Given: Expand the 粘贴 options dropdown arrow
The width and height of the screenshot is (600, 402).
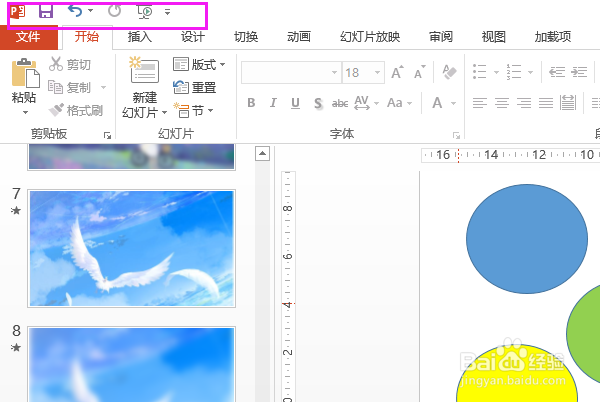Looking at the screenshot, I should point(25,112).
